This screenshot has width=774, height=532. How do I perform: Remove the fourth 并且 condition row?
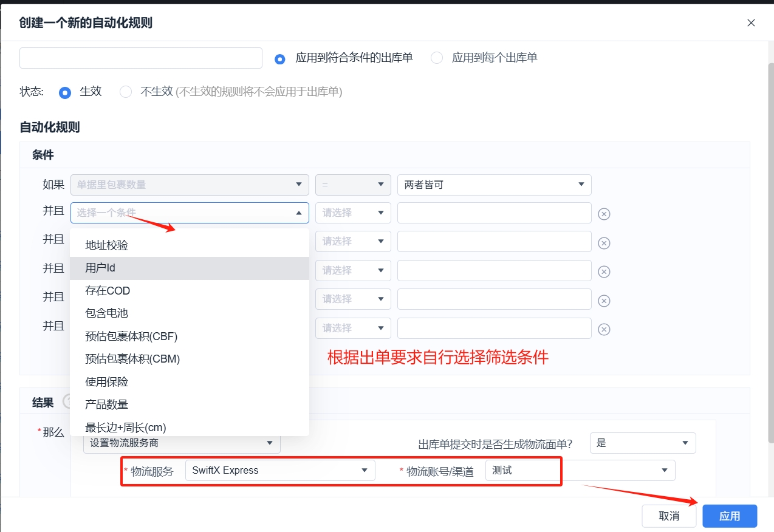coord(604,301)
